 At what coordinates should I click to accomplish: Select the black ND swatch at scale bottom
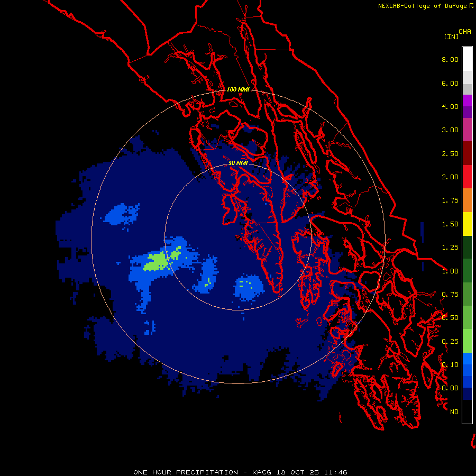467,411
